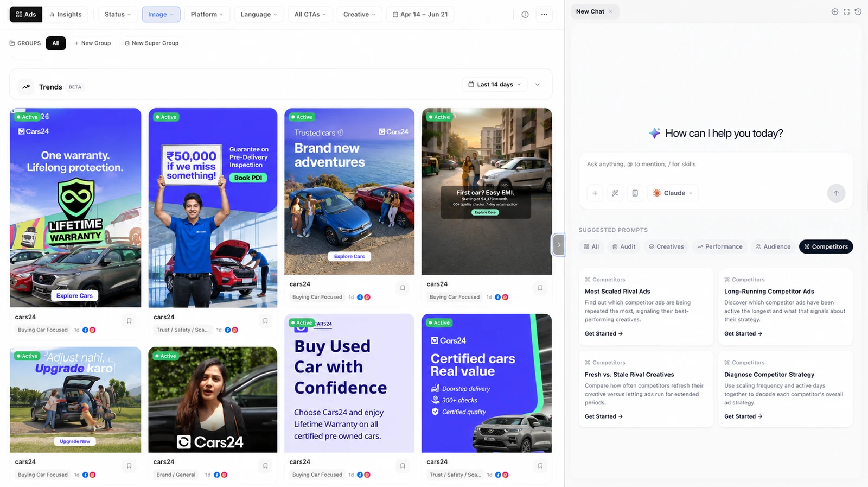Open the Language filter dropdown
The height and width of the screenshot is (487, 868).
pyautogui.click(x=259, y=15)
